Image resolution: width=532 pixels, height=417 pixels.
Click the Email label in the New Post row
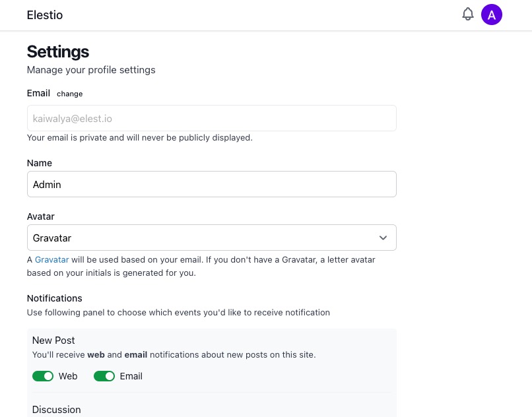131,375
